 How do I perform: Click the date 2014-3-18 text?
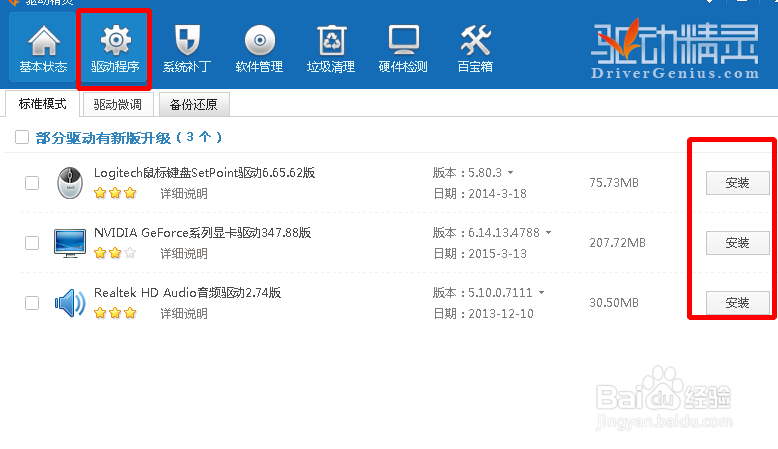497,193
